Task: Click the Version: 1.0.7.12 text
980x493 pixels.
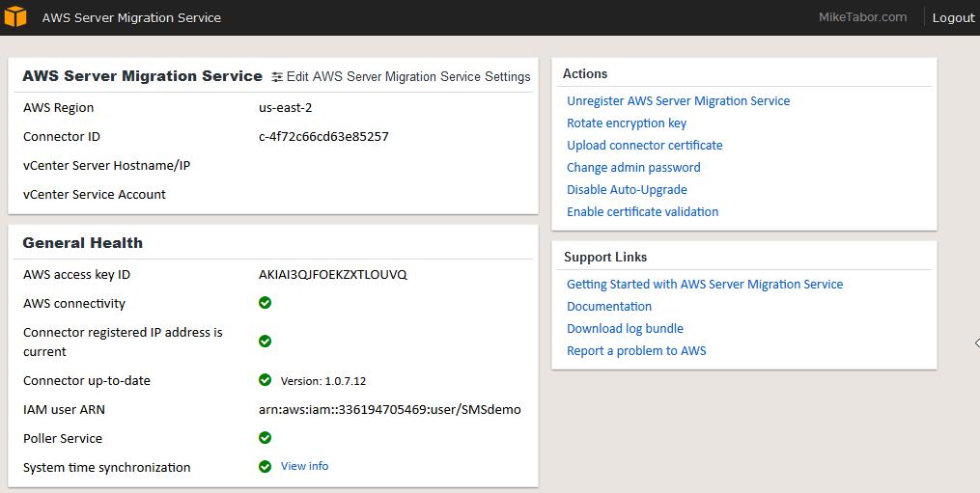Action: pos(323,380)
